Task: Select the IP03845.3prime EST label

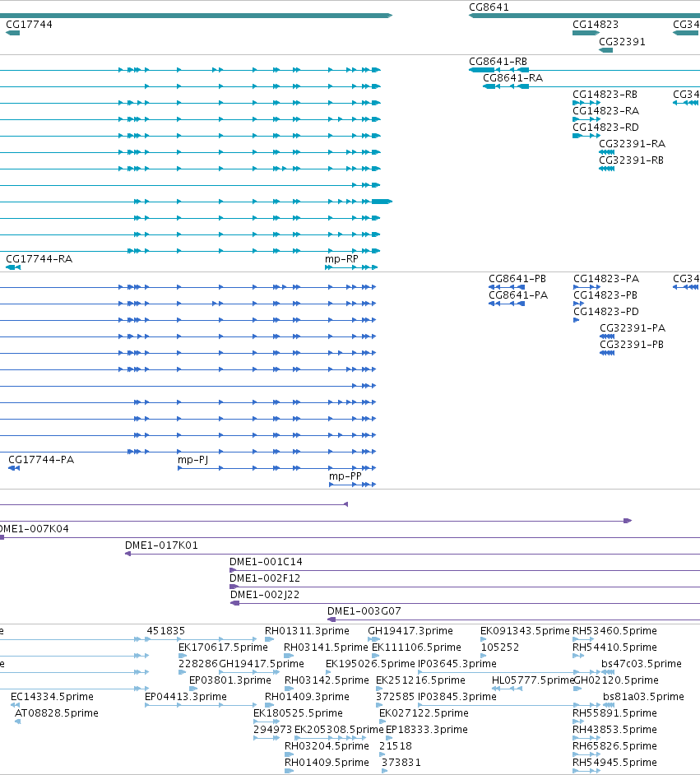Action: tap(457, 696)
